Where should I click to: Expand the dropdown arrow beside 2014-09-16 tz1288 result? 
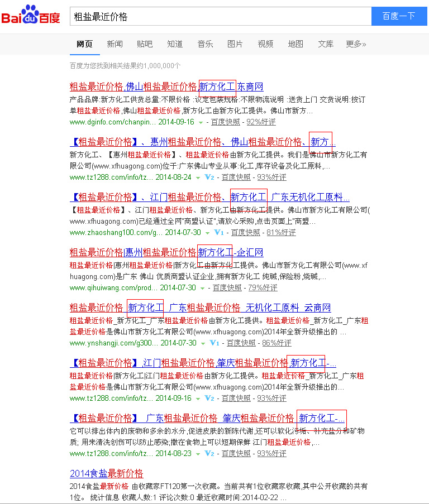coord(198,399)
